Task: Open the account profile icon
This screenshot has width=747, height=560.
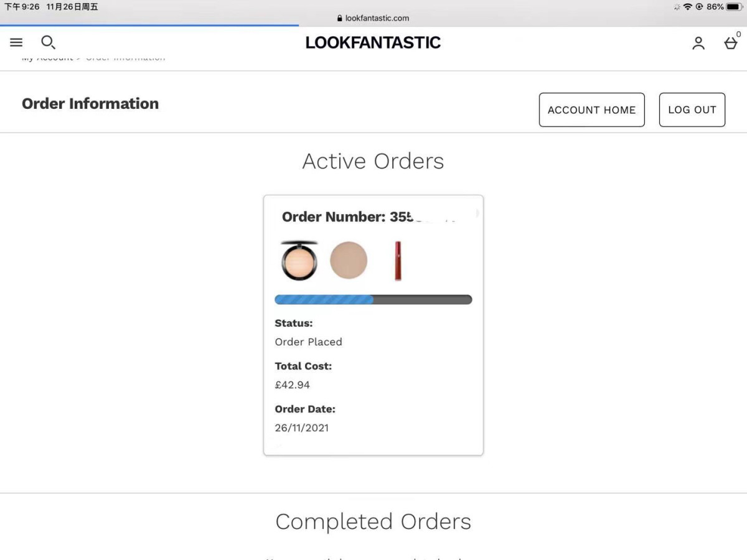Action: [698, 43]
